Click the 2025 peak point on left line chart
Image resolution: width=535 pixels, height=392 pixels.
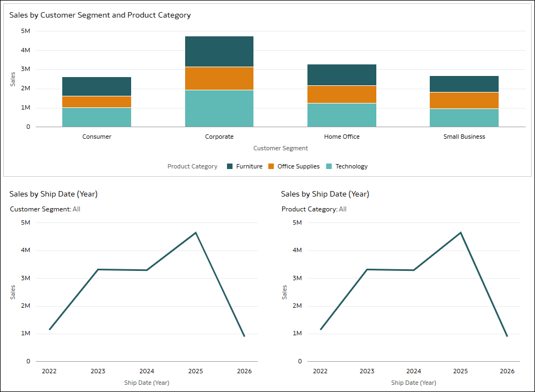[196, 233]
